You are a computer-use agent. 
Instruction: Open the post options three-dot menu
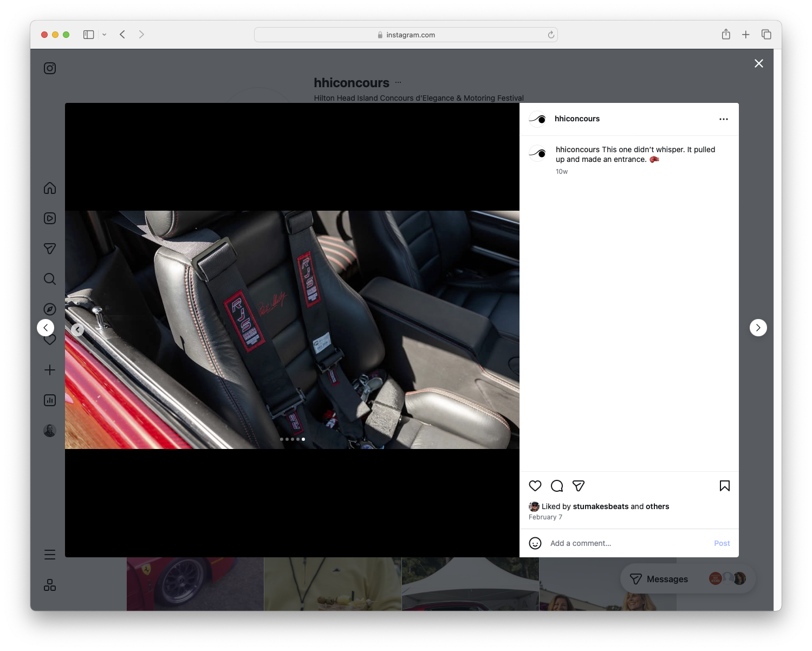724,119
